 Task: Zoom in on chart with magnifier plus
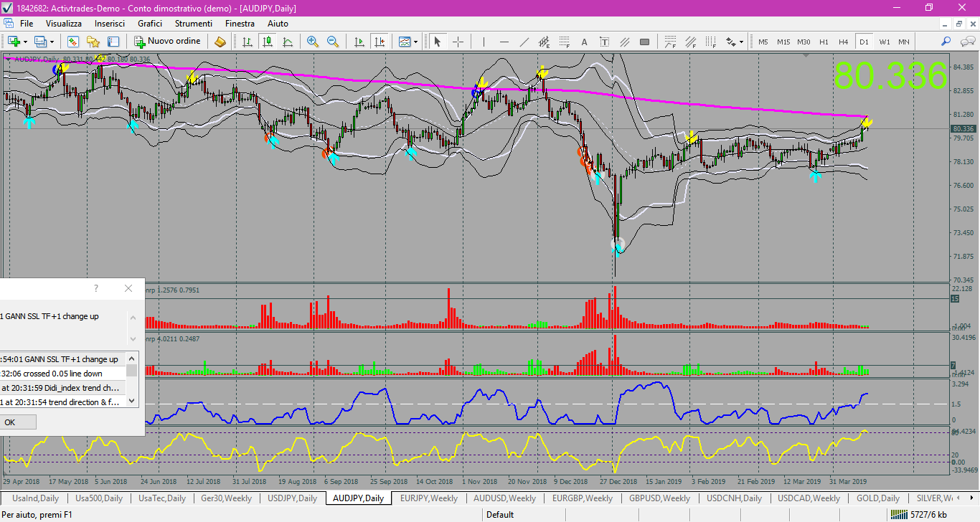pos(312,42)
